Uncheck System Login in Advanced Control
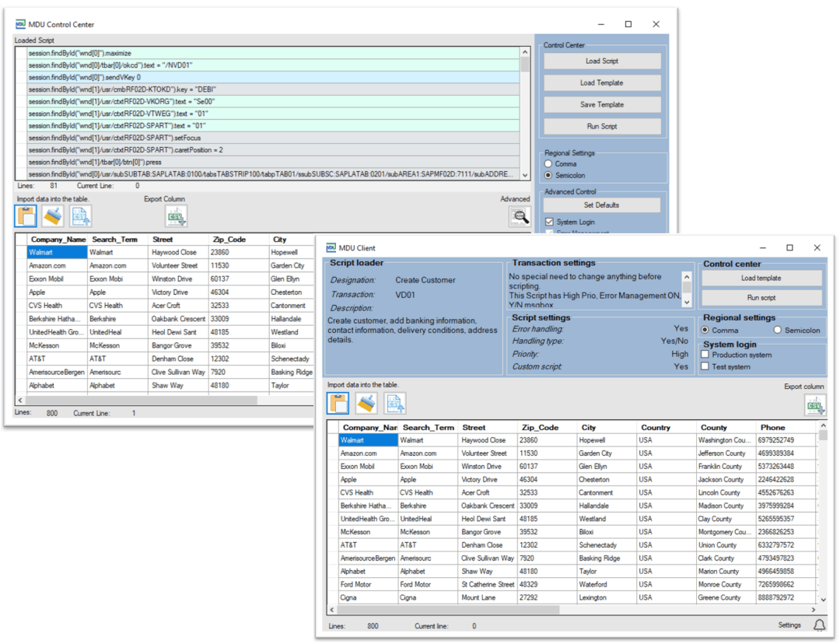 (549, 222)
